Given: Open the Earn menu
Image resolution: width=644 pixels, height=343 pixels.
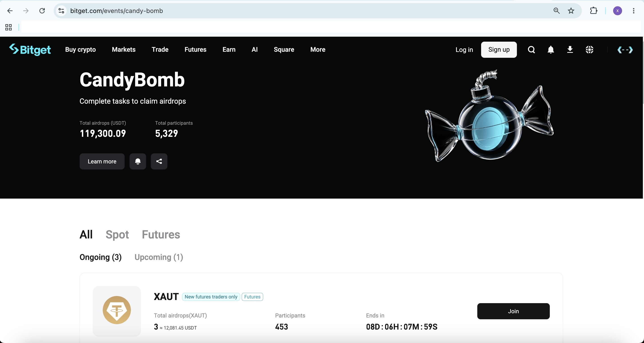Looking at the screenshot, I should (229, 49).
